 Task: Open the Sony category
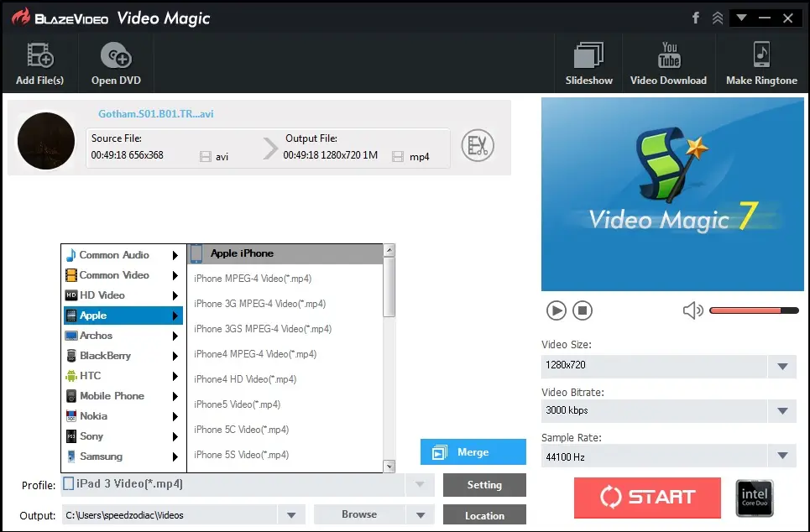pyautogui.click(x=123, y=436)
